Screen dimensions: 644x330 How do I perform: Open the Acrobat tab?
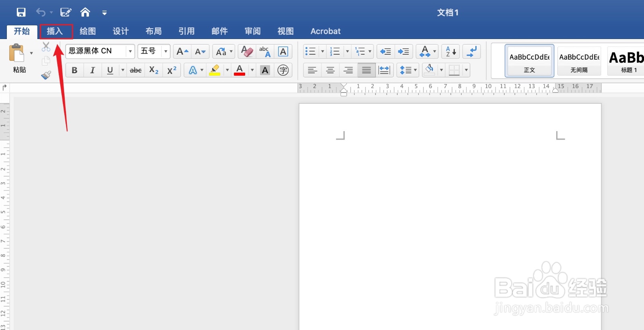click(x=325, y=31)
